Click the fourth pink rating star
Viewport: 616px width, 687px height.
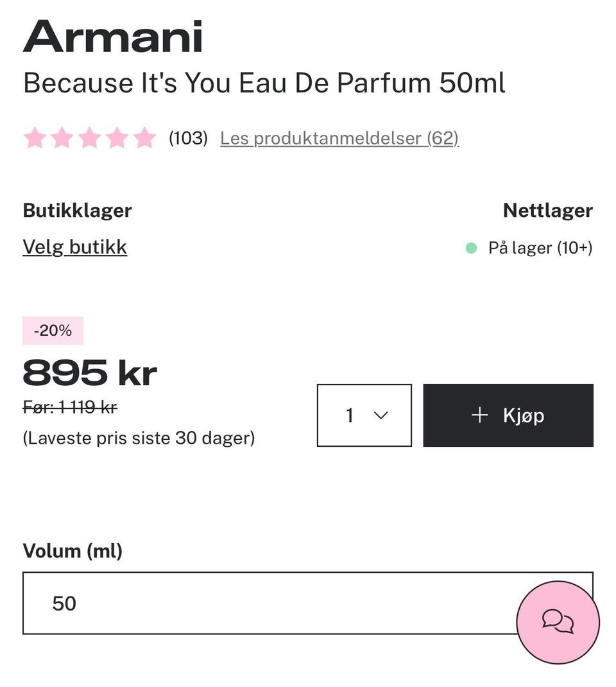coord(117,137)
